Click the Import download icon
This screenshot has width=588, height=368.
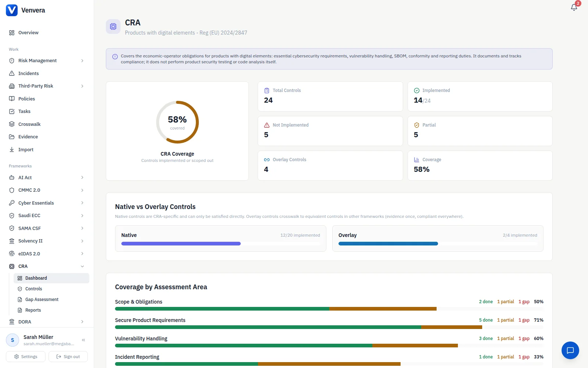(12, 150)
